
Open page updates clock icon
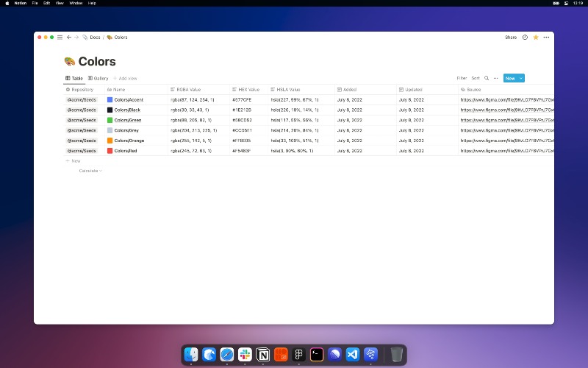[525, 38]
